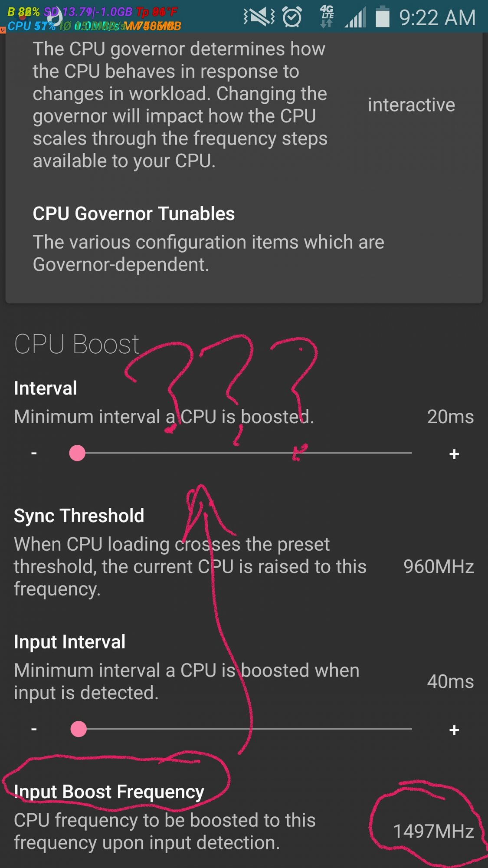Tap the 4G LTE network icon
Screen dimensions: 488x868
pyautogui.click(x=327, y=16)
